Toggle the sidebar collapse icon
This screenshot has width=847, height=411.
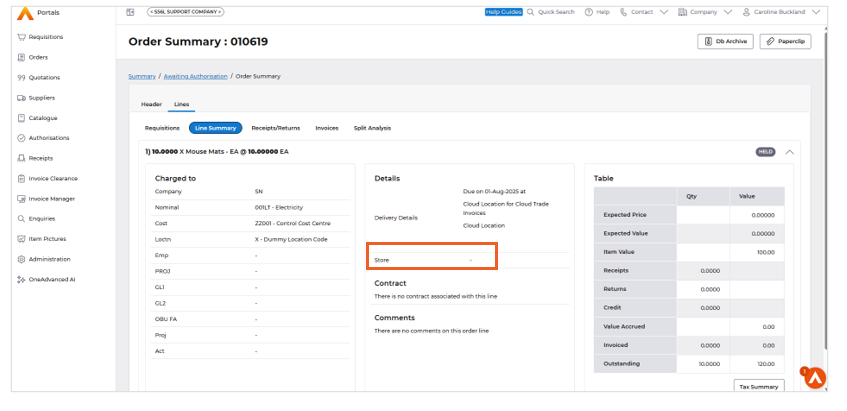130,12
